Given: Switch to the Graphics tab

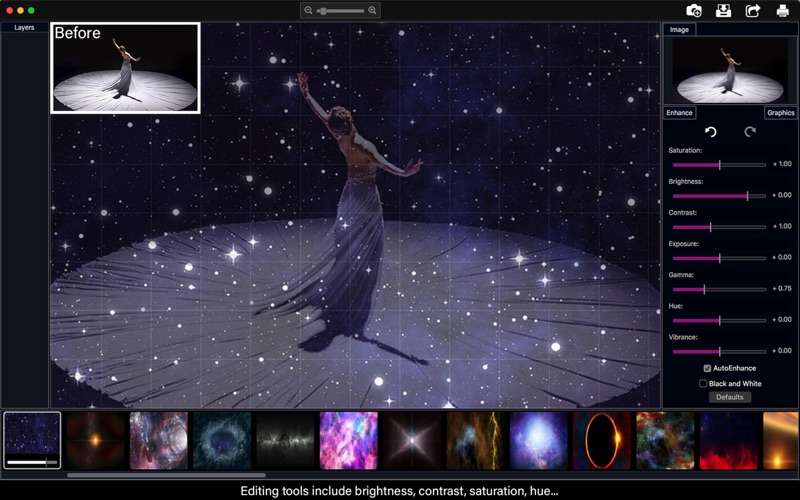Looking at the screenshot, I should 781,113.
